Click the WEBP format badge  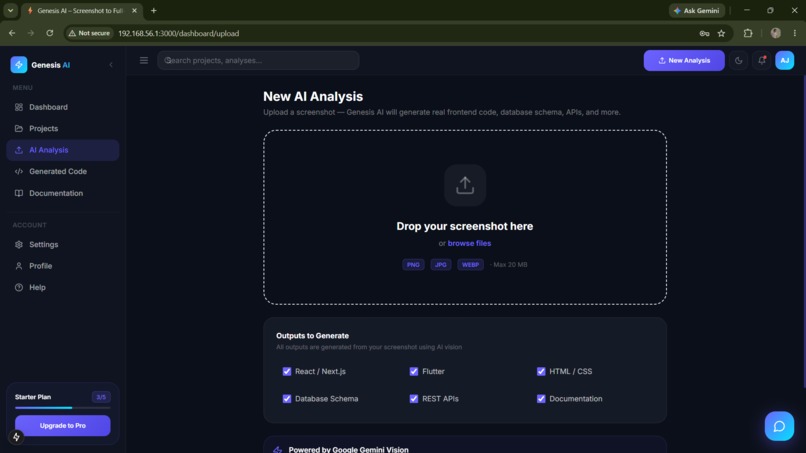click(x=470, y=265)
